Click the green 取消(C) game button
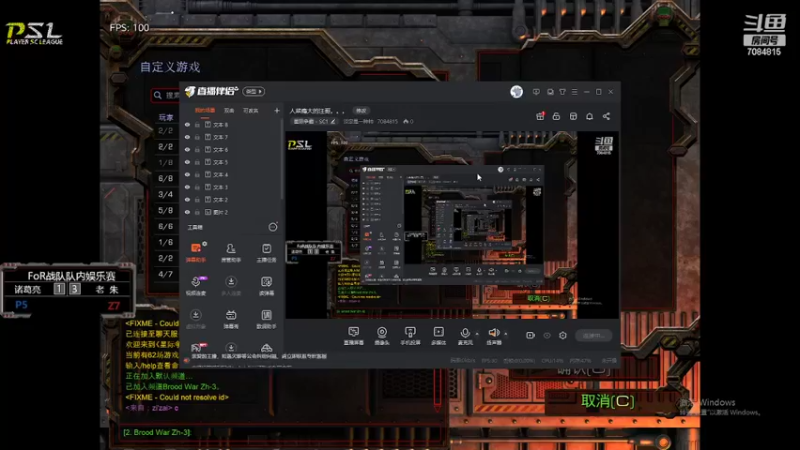 pyautogui.click(x=608, y=401)
